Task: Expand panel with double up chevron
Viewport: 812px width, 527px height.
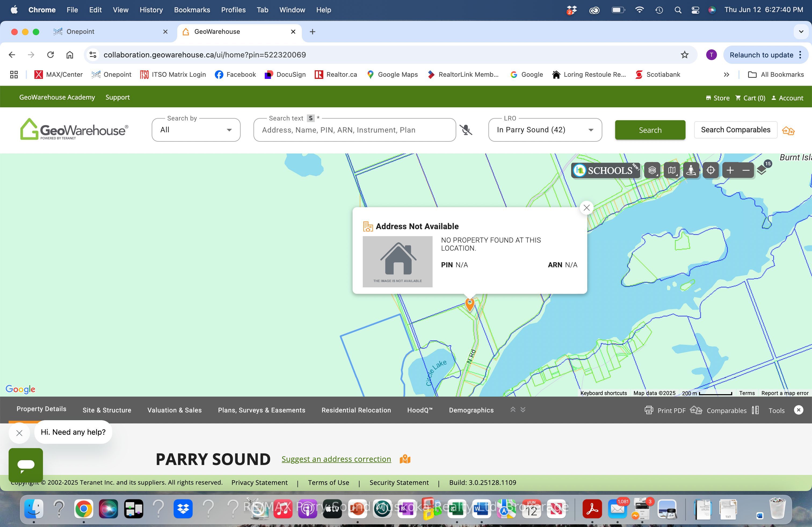Action: (513, 409)
